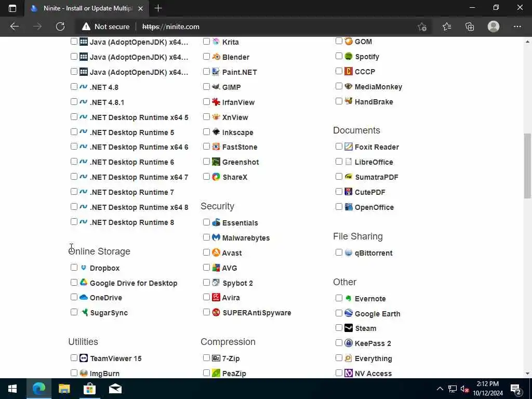Open Microsoft Store from taskbar
Image resolution: width=532 pixels, height=399 pixels.
coord(89,389)
